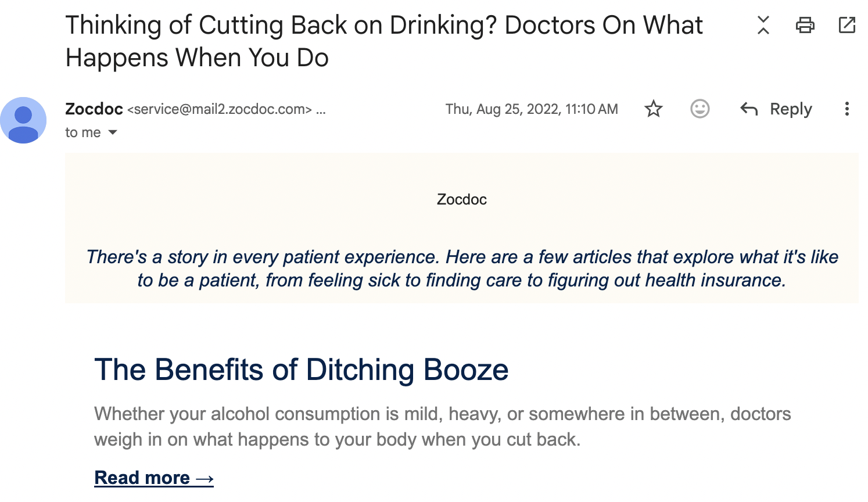The image size is (868, 502).
Task: Expand recipient details arrow next to 'to me'
Action: coord(113,132)
